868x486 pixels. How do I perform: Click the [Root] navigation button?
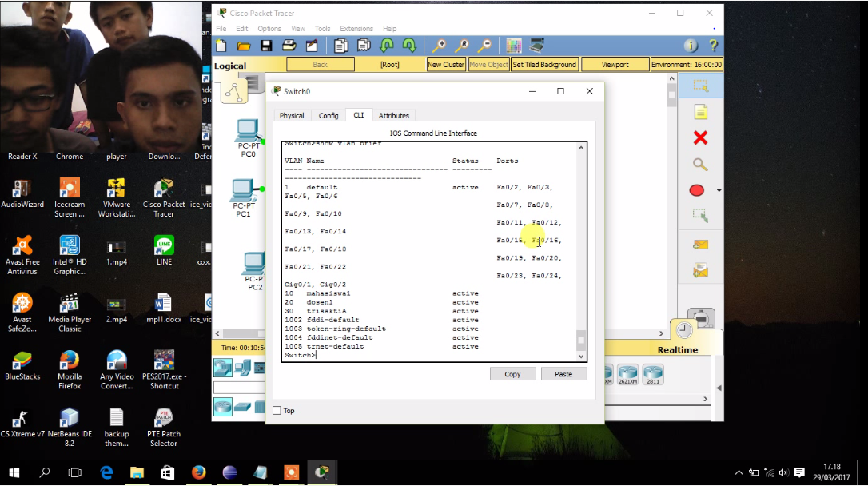pos(390,65)
